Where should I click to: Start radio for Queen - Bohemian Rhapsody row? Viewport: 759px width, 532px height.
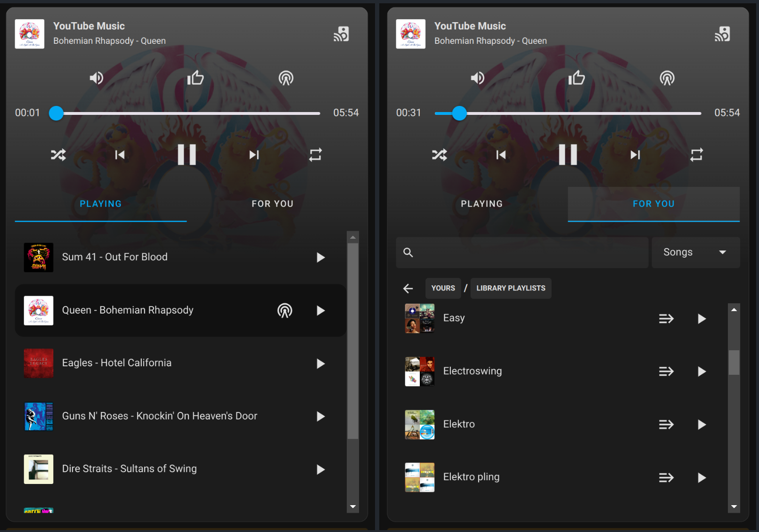[x=285, y=311]
